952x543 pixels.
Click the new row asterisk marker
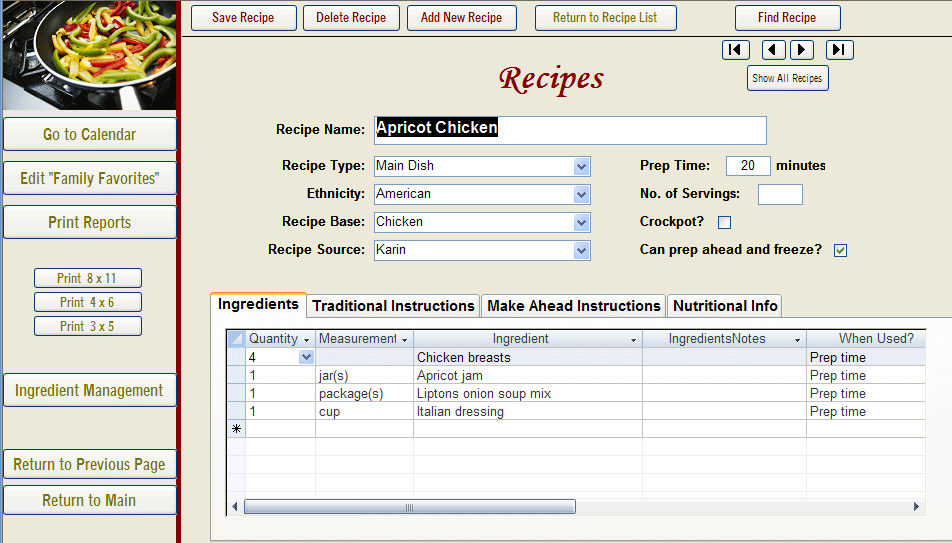(x=236, y=429)
